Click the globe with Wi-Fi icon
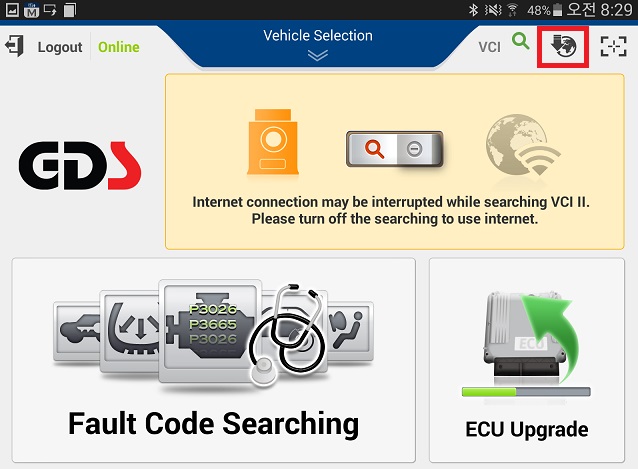Viewport: 638px width, 469px height. coord(523,145)
